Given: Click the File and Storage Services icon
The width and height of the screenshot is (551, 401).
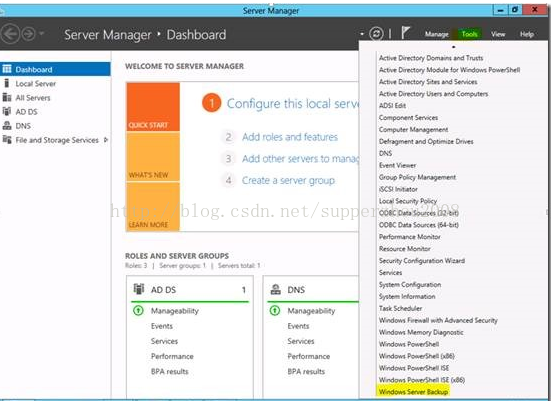Looking at the screenshot, I should click(7, 140).
